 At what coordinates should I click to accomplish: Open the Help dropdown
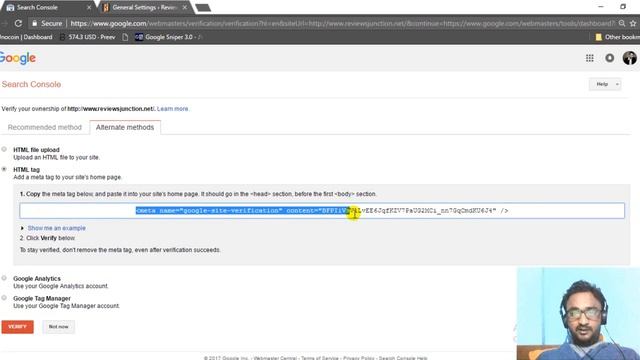(605, 84)
